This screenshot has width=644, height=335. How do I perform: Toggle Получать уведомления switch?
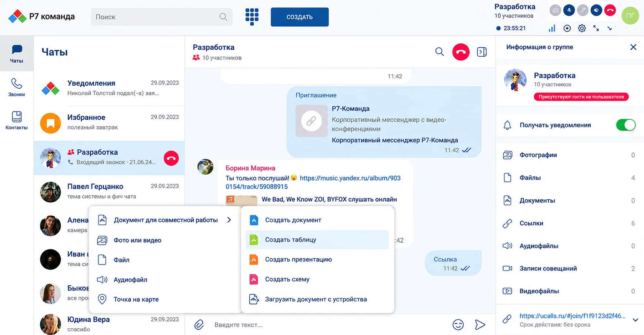(626, 125)
